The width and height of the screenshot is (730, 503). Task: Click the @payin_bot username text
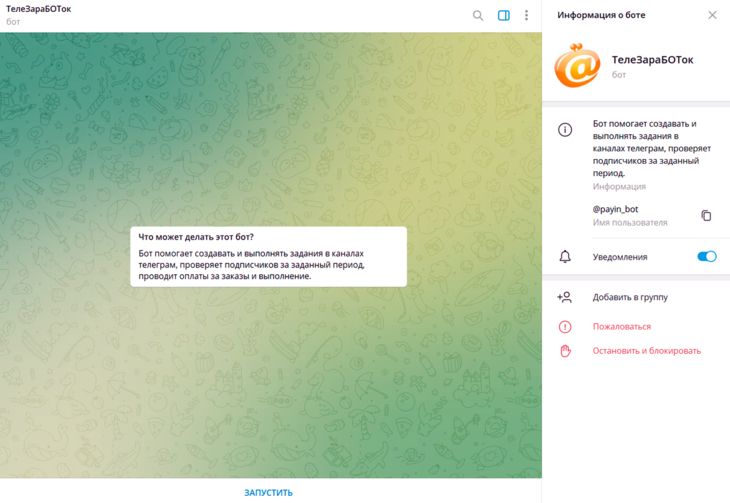coord(615,209)
